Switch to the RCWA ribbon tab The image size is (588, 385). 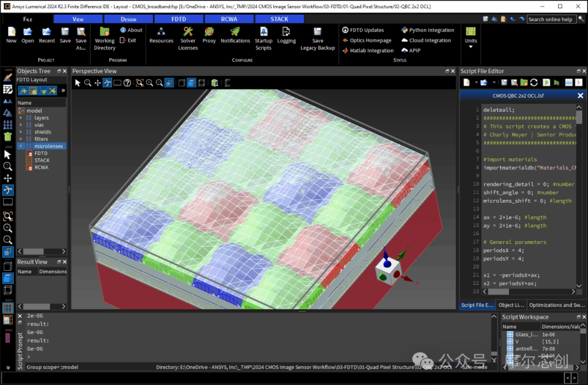(229, 19)
